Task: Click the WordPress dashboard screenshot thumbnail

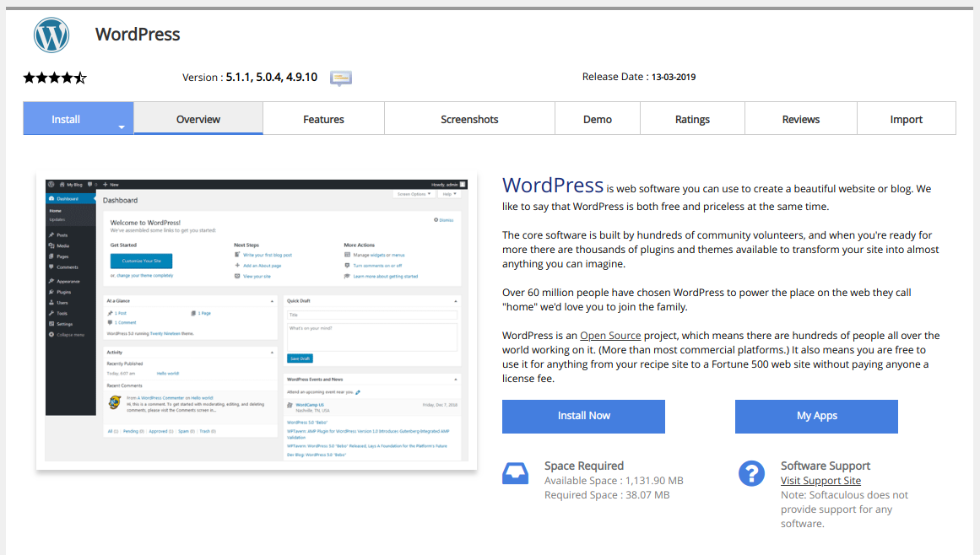Action: (x=257, y=321)
